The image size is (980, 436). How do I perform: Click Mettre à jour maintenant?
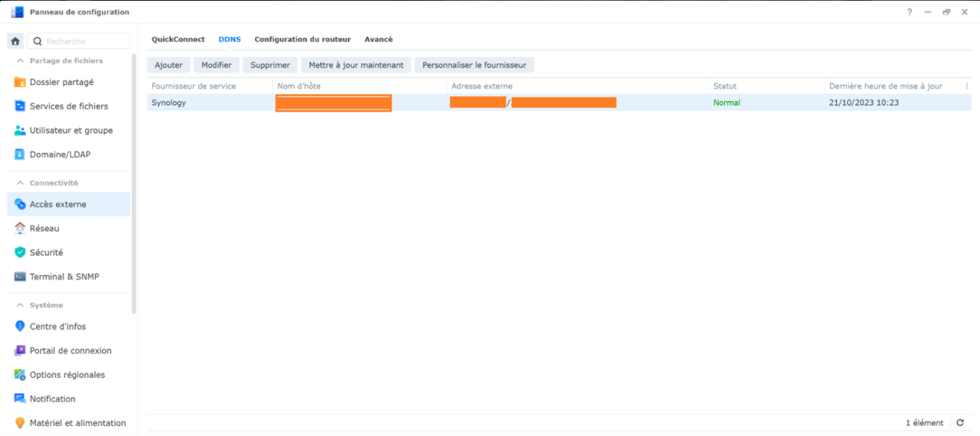tap(356, 66)
